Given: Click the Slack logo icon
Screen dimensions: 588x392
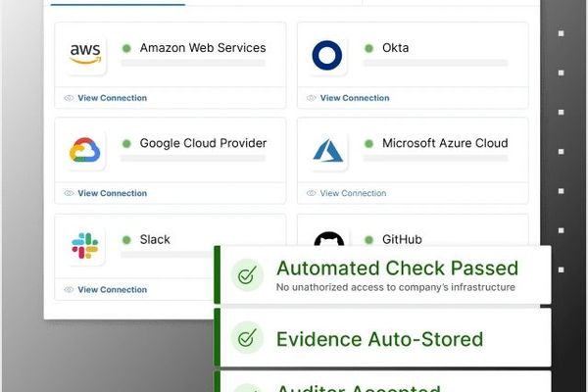Looking at the screenshot, I should pyautogui.click(x=84, y=246).
